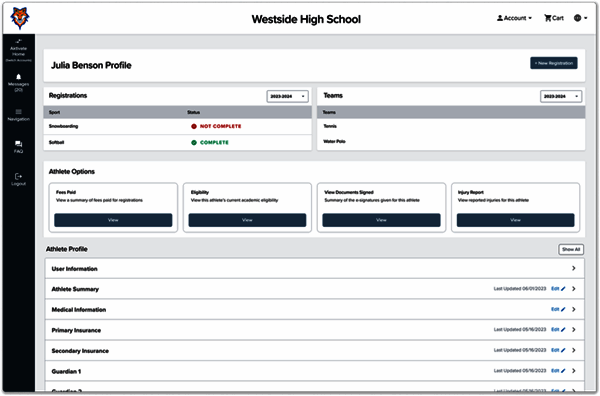
Task: Click the Status column header
Action: (194, 112)
